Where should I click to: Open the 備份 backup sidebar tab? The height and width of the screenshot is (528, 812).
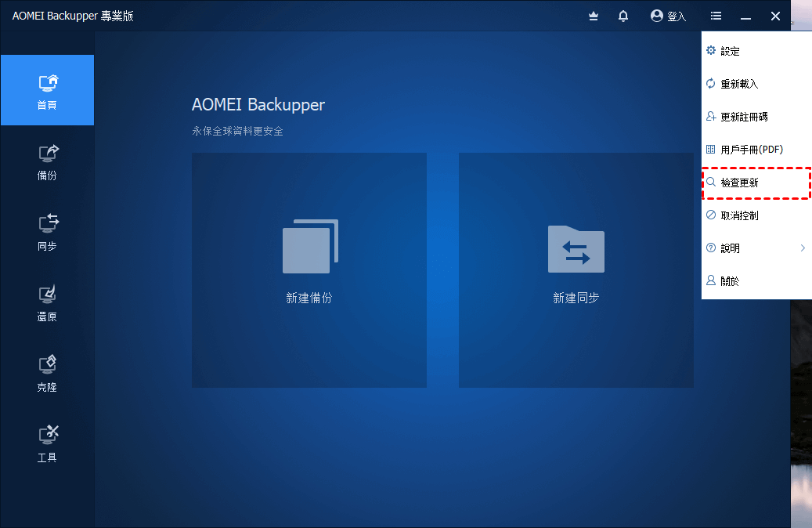47,162
